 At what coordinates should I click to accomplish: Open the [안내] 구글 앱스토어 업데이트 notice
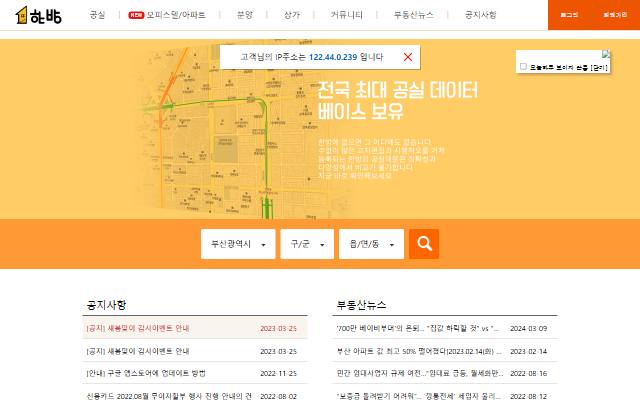click(x=146, y=373)
